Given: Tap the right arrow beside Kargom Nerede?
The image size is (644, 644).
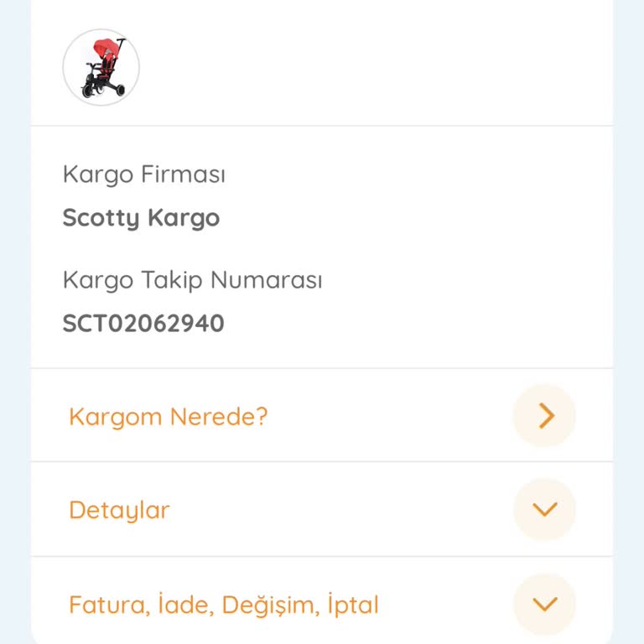Looking at the screenshot, I should tap(544, 416).
